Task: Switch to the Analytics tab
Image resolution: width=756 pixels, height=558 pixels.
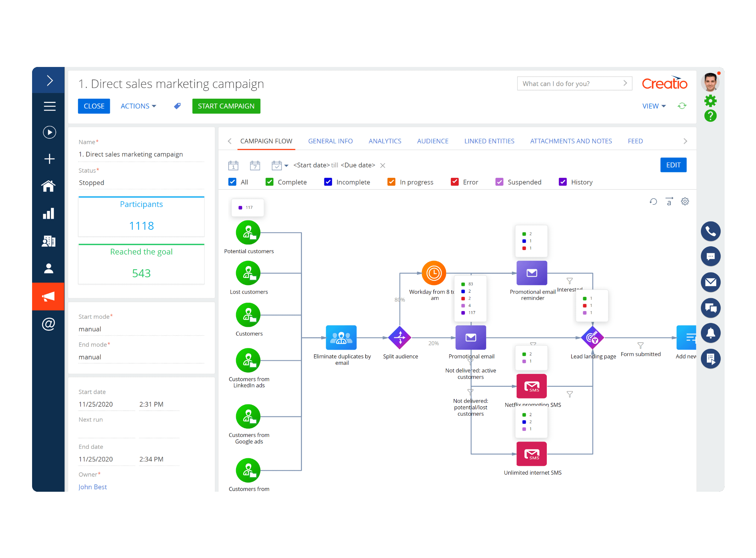Action: click(385, 141)
